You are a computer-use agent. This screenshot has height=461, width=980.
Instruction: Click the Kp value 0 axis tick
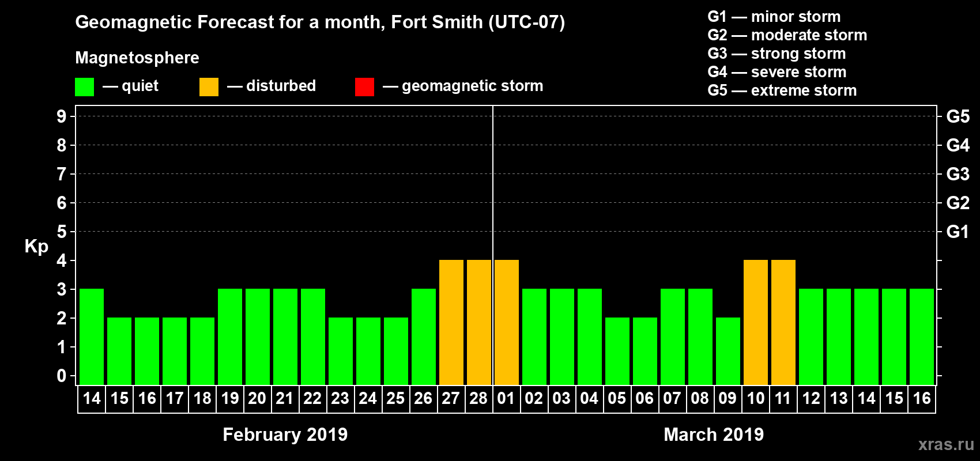pyautogui.click(x=62, y=376)
